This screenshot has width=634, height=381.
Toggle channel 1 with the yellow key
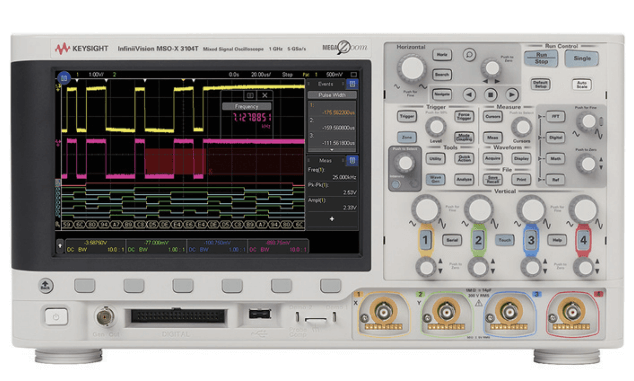point(425,240)
